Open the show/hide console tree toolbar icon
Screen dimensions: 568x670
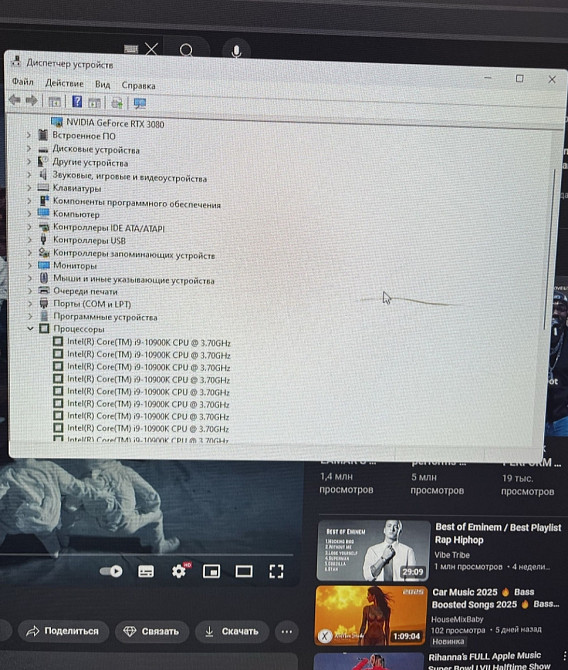pos(54,102)
